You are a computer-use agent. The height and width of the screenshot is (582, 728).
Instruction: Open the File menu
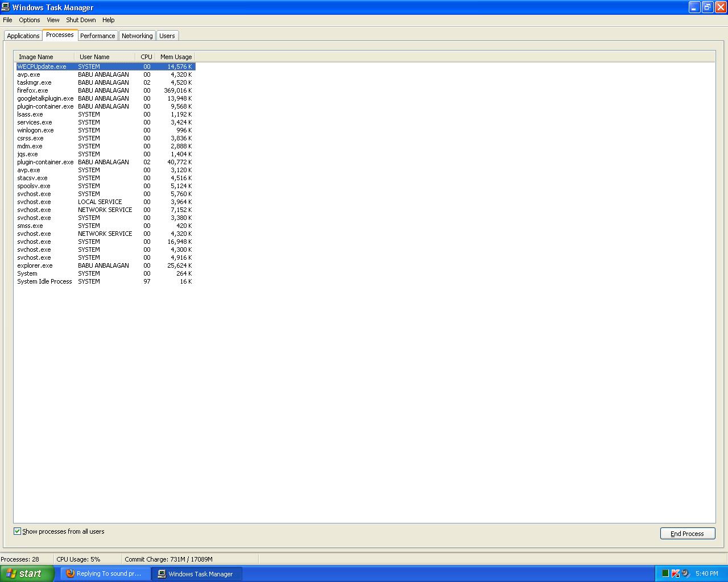[x=7, y=20]
